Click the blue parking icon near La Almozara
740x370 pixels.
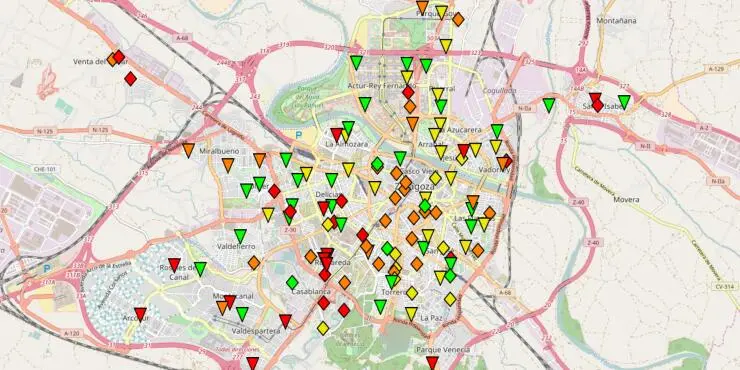click(x=298, y=135)
